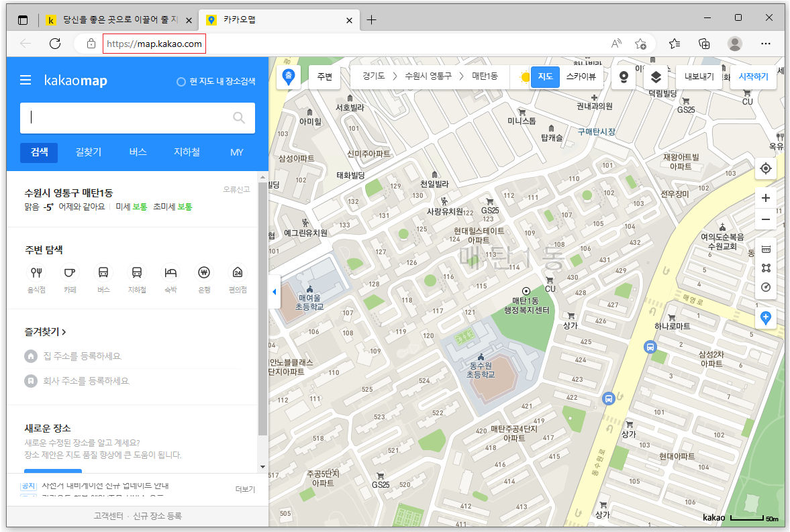The width and height of the screenshot is (790, 532).
Task: Click the browser address bar URL
Action: point(154,44)
